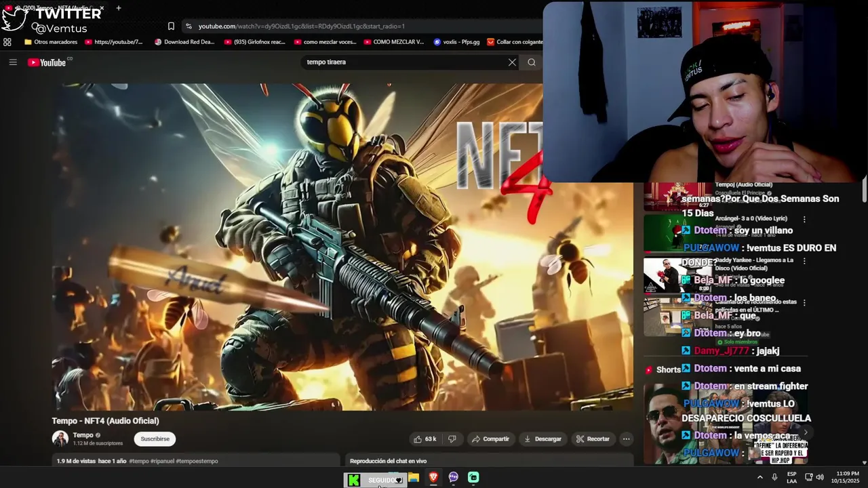Open the Kick app in the taskbar
Viewport: 868px width, 488px height.
point(353,480)
